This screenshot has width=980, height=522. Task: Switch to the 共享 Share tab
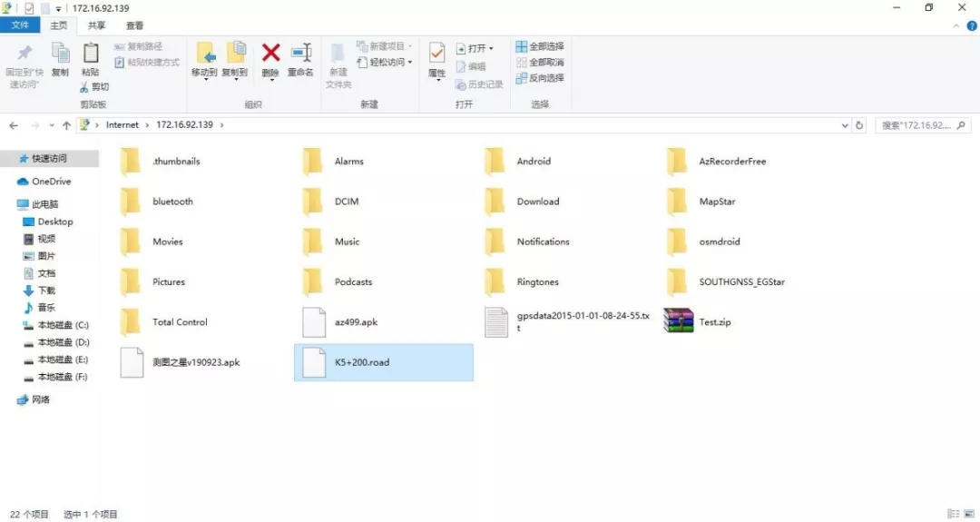(96, 25)
